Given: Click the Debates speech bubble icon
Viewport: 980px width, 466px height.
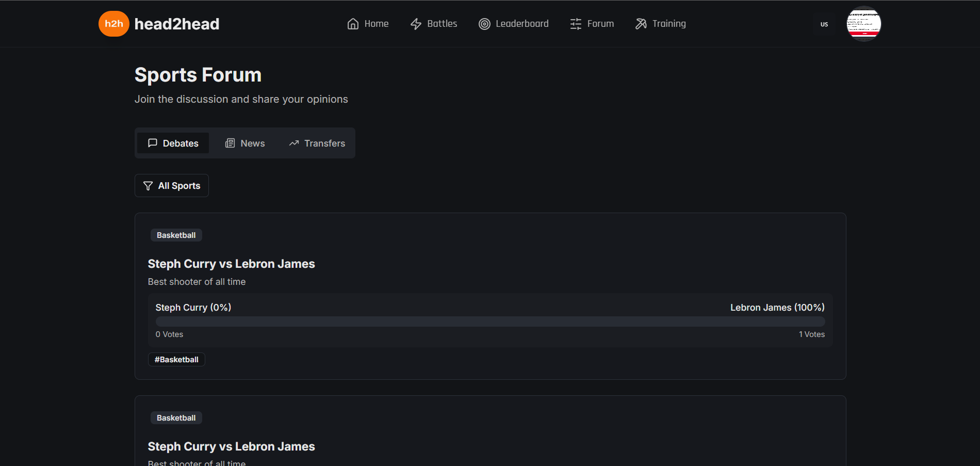Looking at the screenshot, I should pyautogui.click(x=153, y=143).
